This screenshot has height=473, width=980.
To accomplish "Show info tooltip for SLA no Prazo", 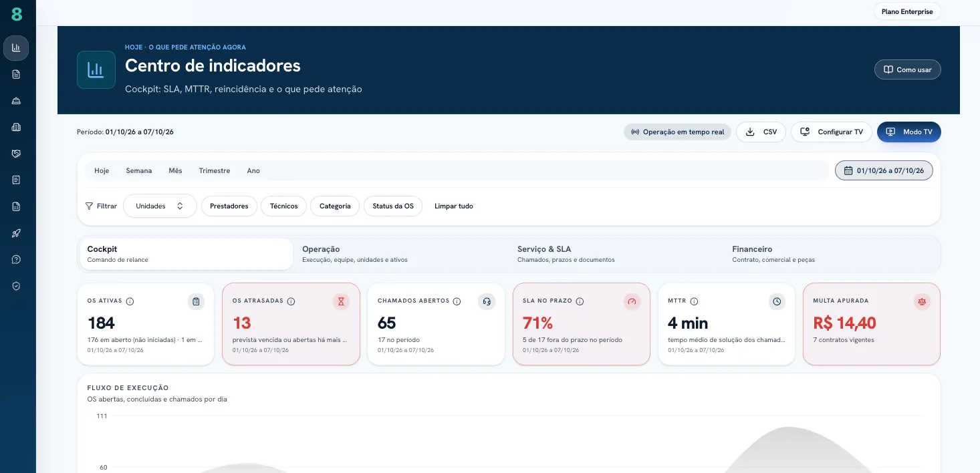I will point(580,301).
